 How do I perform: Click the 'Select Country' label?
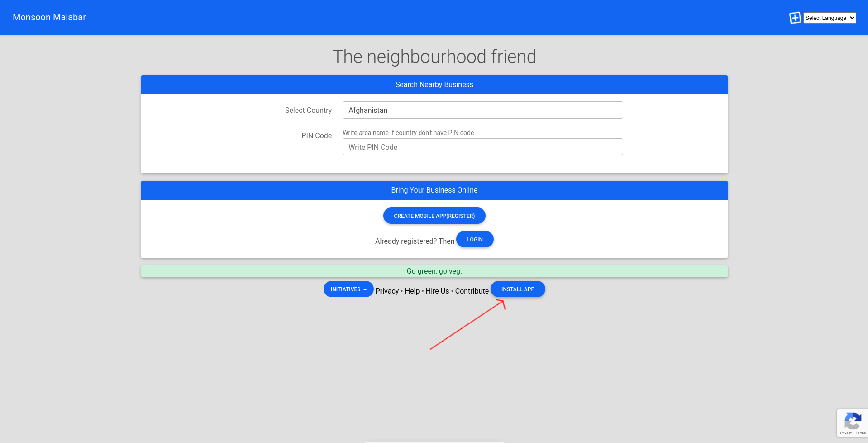tap(308, 110)
